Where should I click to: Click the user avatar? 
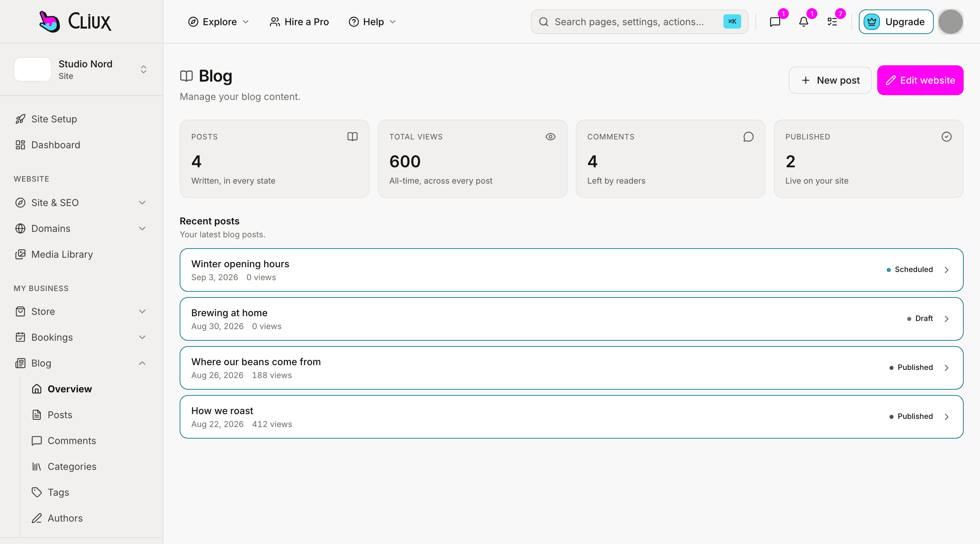tap(950, 22)
